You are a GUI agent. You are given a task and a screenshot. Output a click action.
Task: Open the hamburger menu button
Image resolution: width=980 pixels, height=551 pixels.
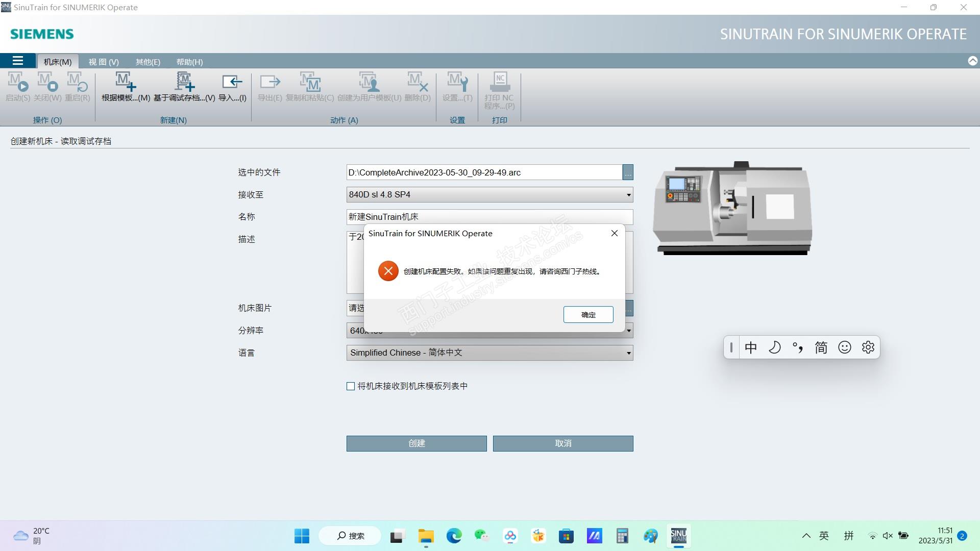18,61
